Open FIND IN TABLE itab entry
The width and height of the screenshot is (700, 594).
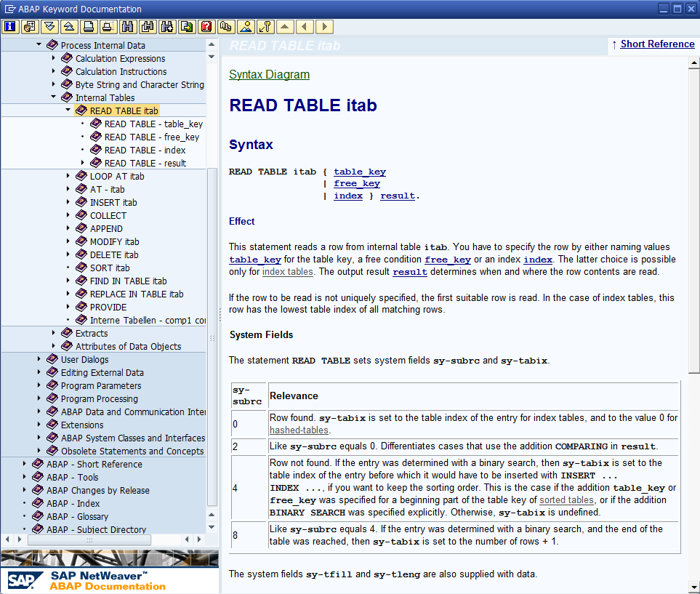click(128, 281)
